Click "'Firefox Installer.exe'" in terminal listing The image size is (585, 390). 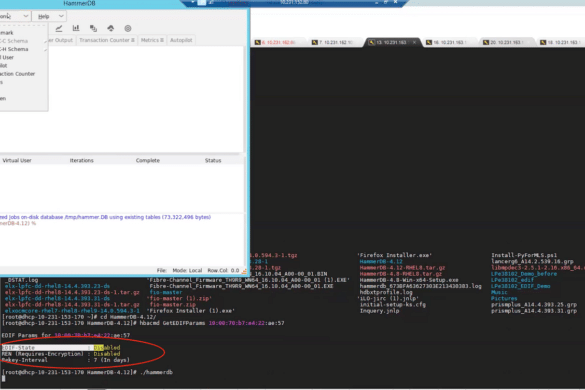(395, 255)
